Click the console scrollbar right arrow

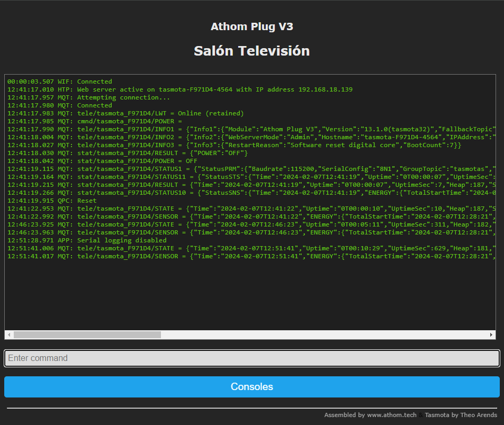(x=491, y=335)
